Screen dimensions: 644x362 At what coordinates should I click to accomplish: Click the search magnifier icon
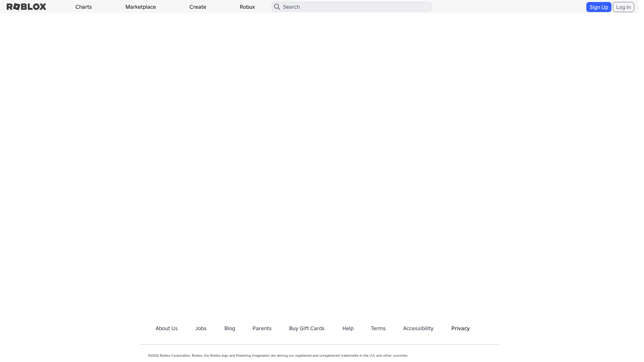point(277,7)
